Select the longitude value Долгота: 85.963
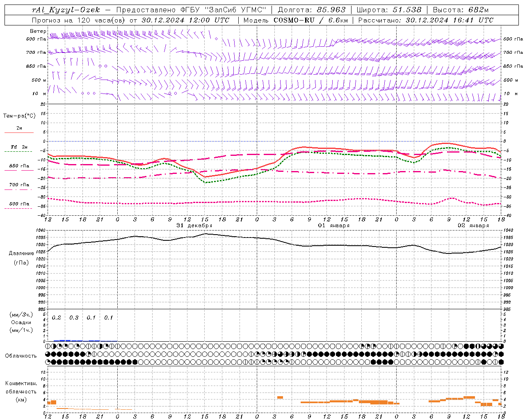The width and height of the screenshot is (525, 420). point(312,10)
